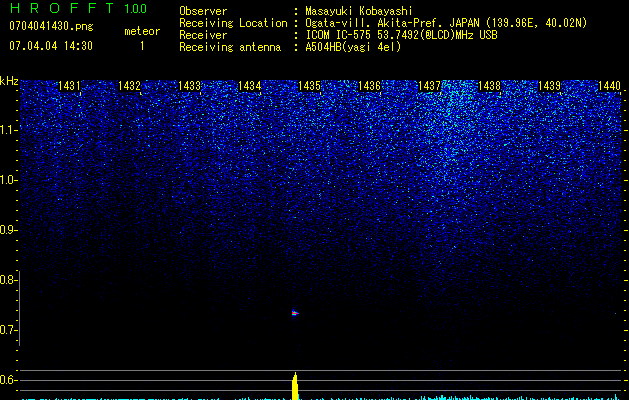
Task: Click the 1438 time marker
Action: 489,86
